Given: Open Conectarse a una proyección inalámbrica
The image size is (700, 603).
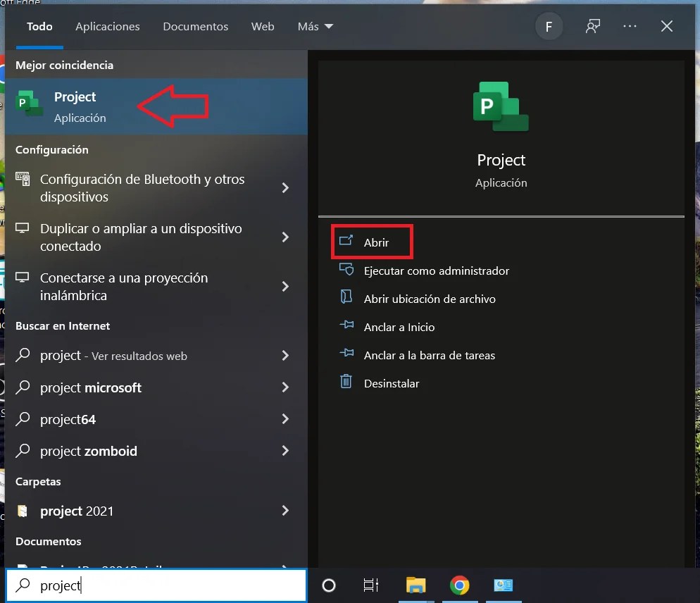Looking at the screenshot, I should 156,286.
